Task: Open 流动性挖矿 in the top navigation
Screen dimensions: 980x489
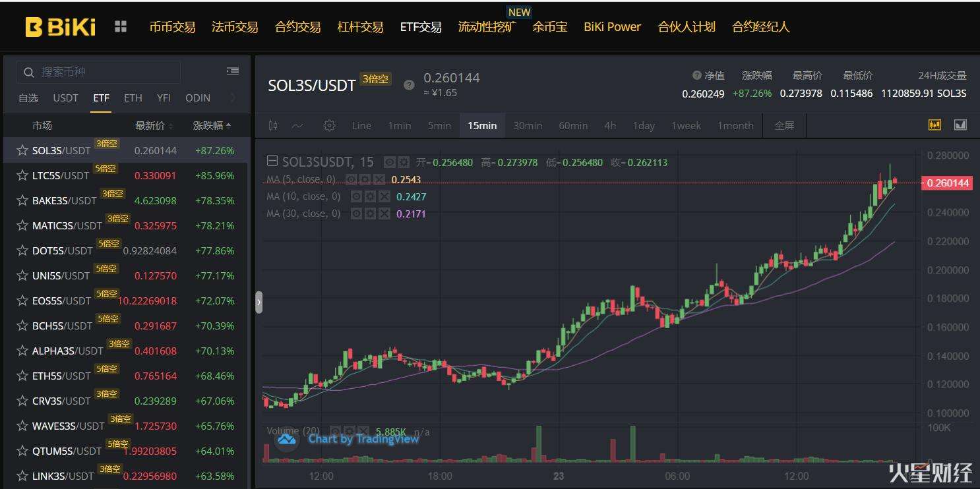Action: pyautogui.click(x=487, y=27)
